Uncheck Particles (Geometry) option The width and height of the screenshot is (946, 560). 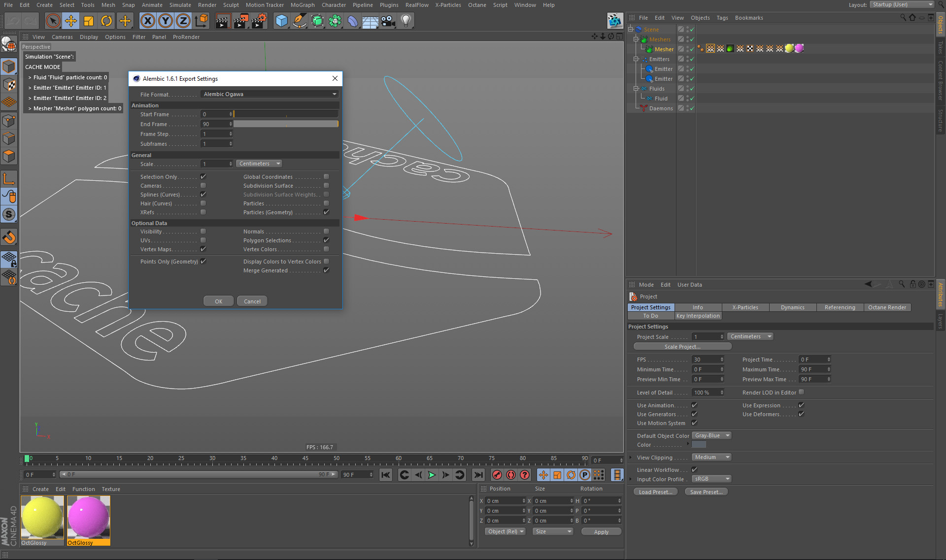326,212
